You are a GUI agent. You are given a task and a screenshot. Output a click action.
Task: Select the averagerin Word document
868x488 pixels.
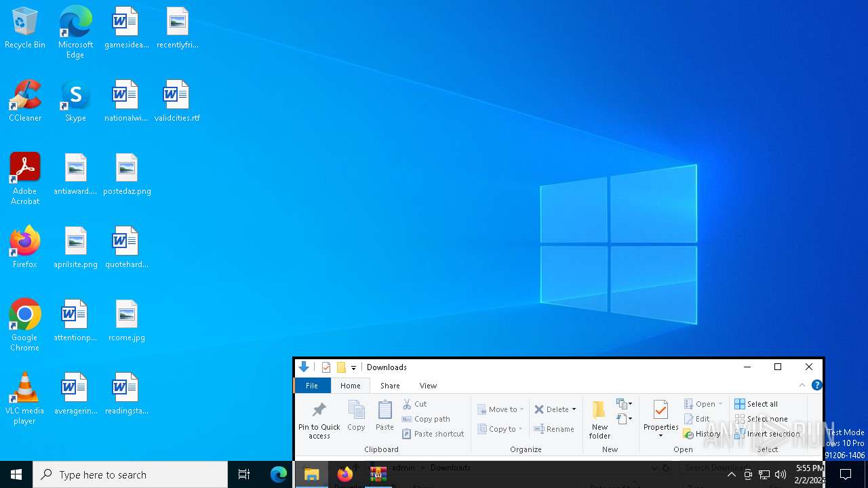pyautogui.click(x=75, y=394)
